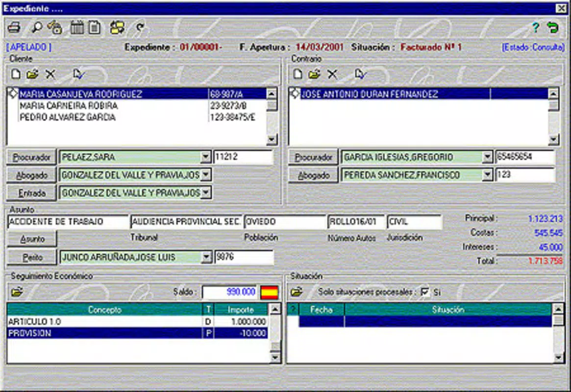Add a new record in the Contrario toolbar
This screenshot has height=392, width=571.
tap(298, 74)
